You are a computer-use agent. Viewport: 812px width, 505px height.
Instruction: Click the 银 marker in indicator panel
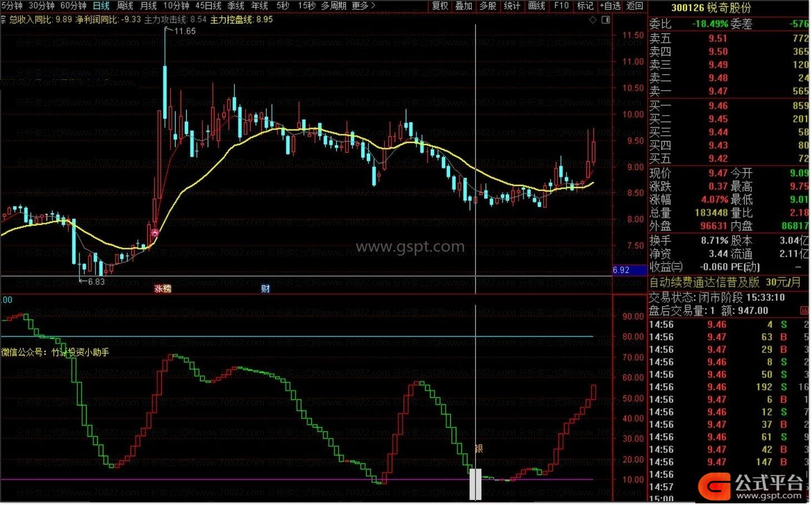(479, 448)
